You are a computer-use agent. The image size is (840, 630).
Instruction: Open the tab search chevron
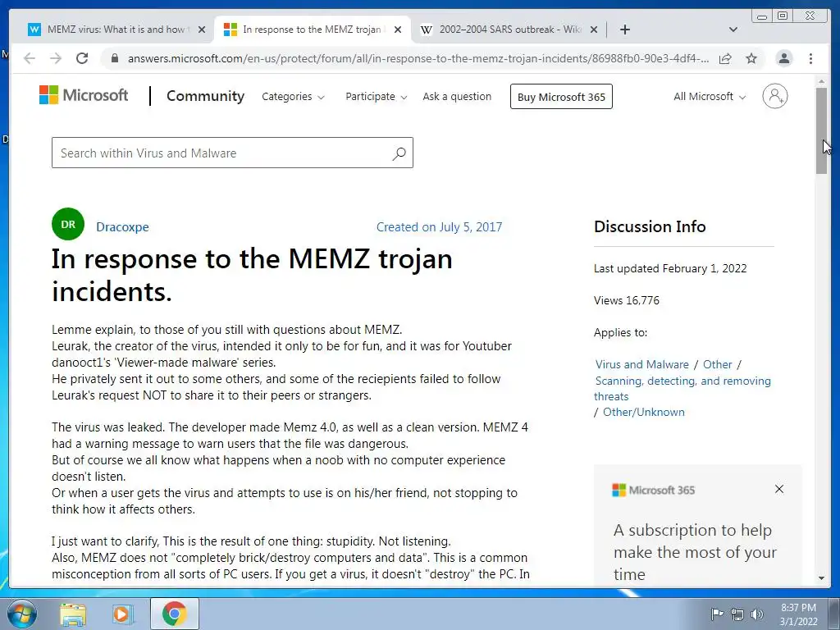(733, 30)
